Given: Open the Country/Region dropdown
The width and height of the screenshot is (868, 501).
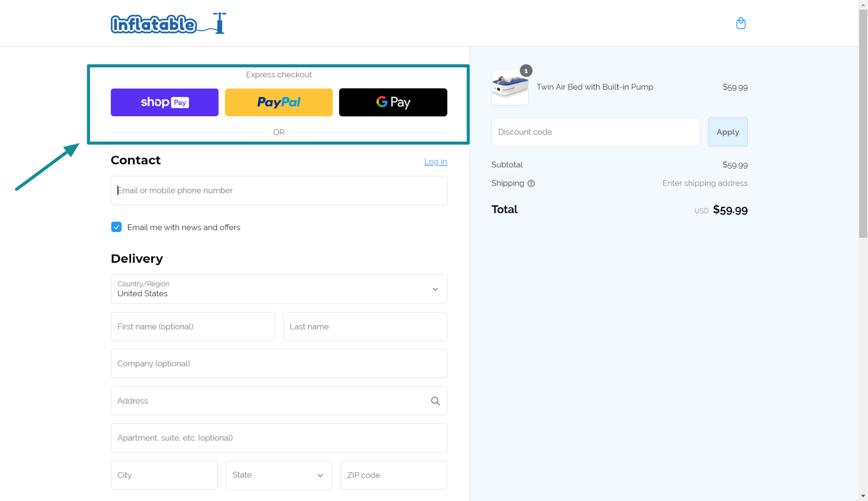Looking at the screenshot, I should click(x=278, y=289).
